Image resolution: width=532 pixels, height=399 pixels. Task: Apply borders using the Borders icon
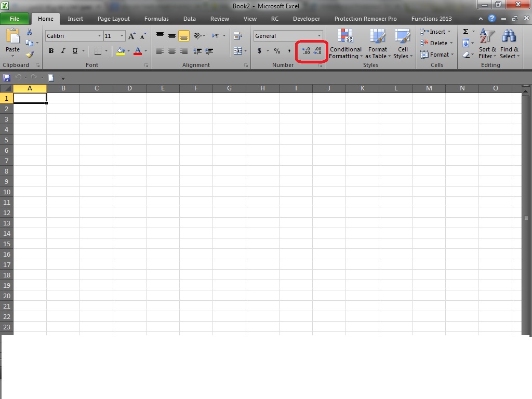98,51
